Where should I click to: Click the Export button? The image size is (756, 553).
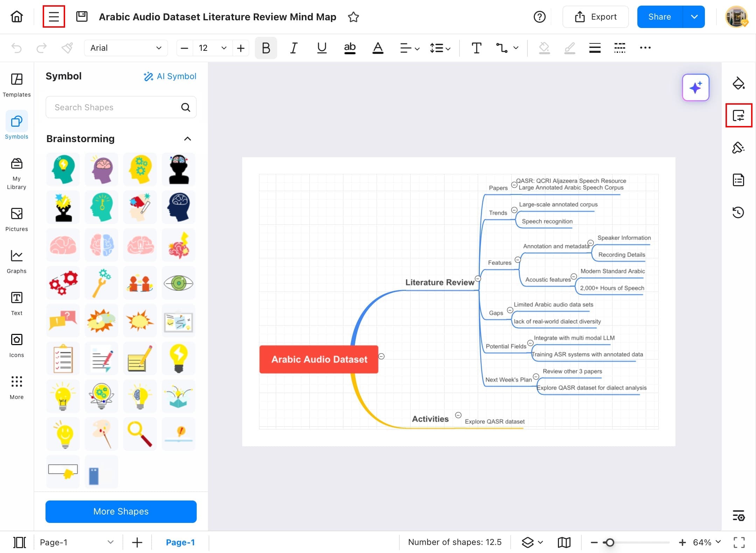(x=595, y=17)
